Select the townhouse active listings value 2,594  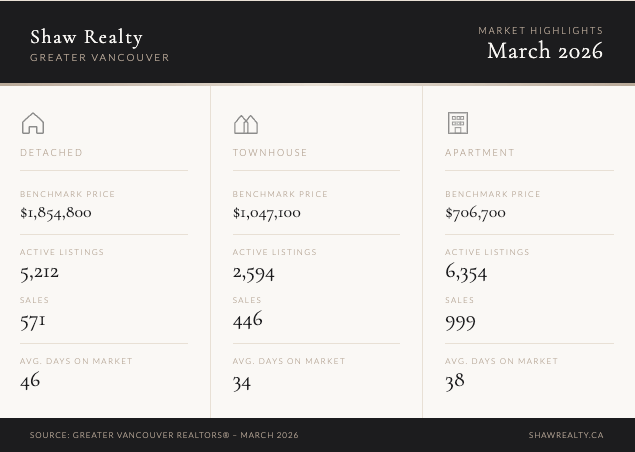click(253, 272)
